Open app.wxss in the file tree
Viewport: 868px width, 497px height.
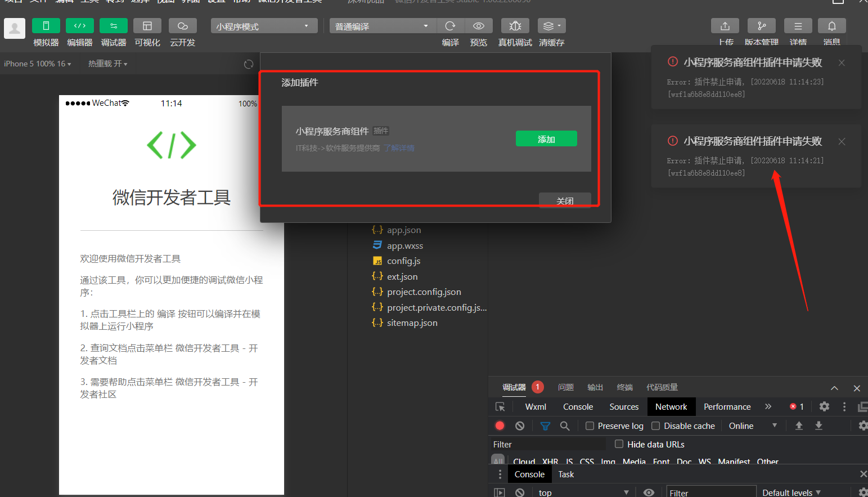(398, 245)
